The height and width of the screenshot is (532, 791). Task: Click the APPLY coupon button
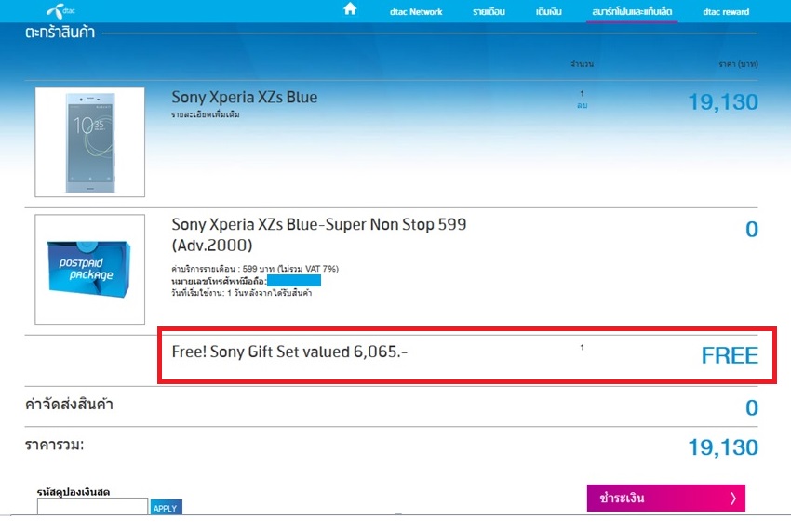[166, 507]
